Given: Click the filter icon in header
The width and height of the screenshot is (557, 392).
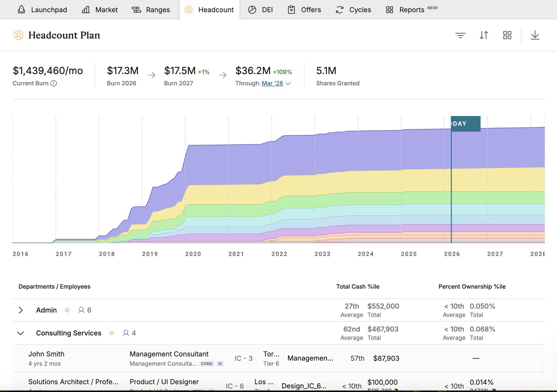Looking at the screenshot, I should point(460,35).
